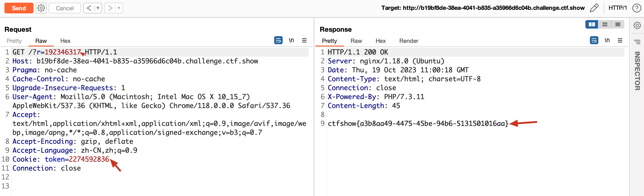The height and width of the screenshot is (196, 644).
Task: Click the Accept-Language zh-CN line
Action: (x=75, y=150)
